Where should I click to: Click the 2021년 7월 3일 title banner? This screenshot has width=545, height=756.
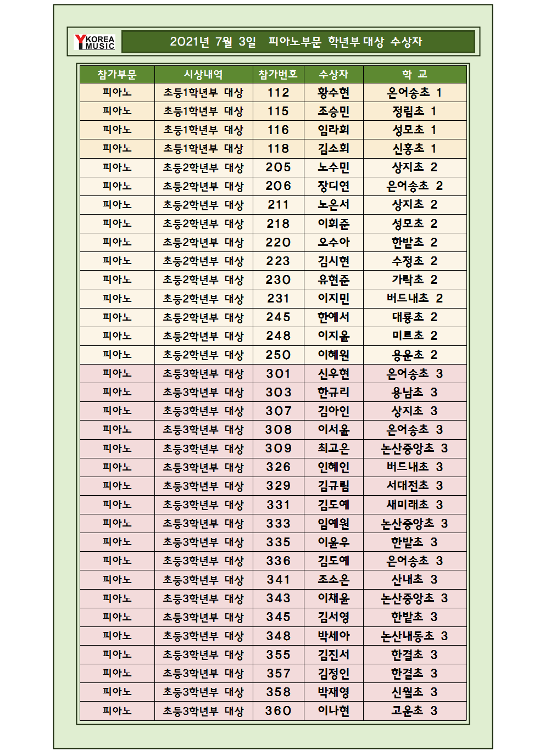point(298,42)
